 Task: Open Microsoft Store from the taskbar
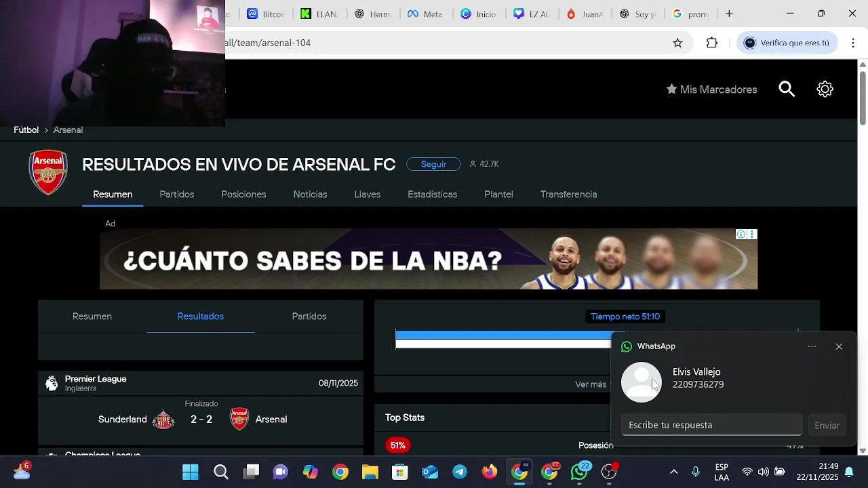[400, 472]
